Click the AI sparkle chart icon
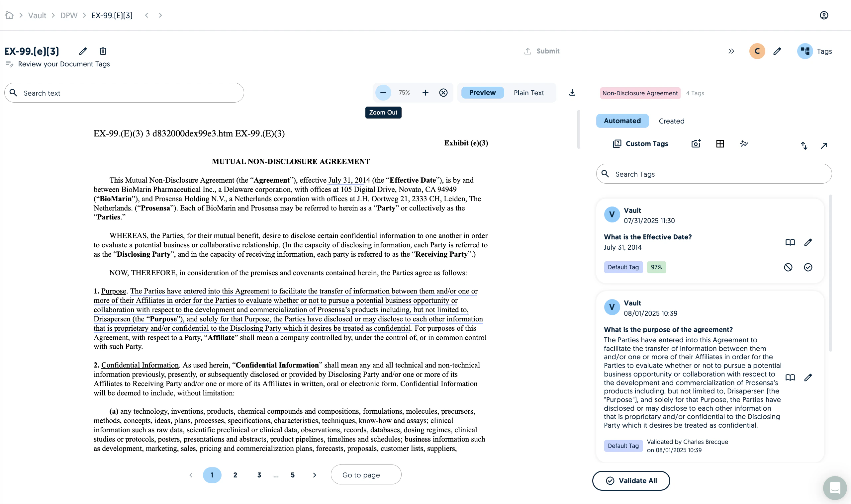 tap(744, 143)
